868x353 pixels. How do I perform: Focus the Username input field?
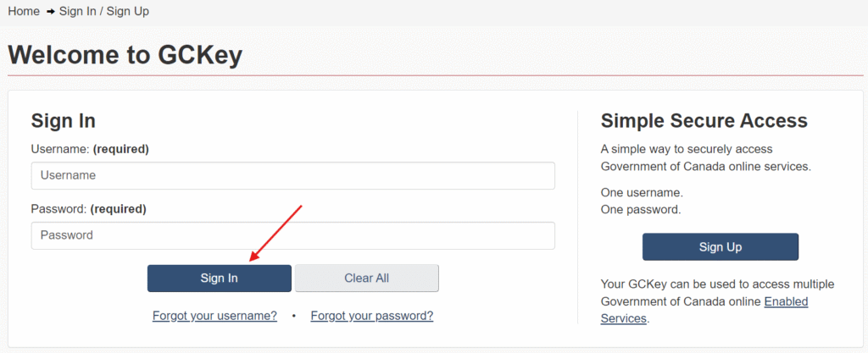click(292, 176)
